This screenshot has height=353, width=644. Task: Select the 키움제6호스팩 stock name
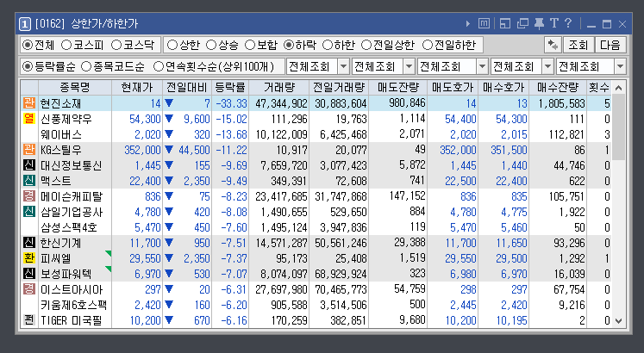pyautogui.click(x=73, y=305)
